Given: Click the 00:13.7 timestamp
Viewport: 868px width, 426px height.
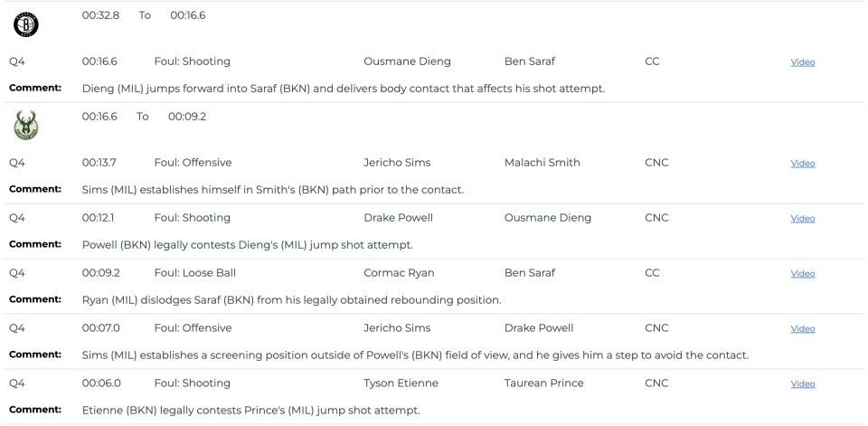Looking at the screenshot, I should pyautogui.click(x=99, y=163).
